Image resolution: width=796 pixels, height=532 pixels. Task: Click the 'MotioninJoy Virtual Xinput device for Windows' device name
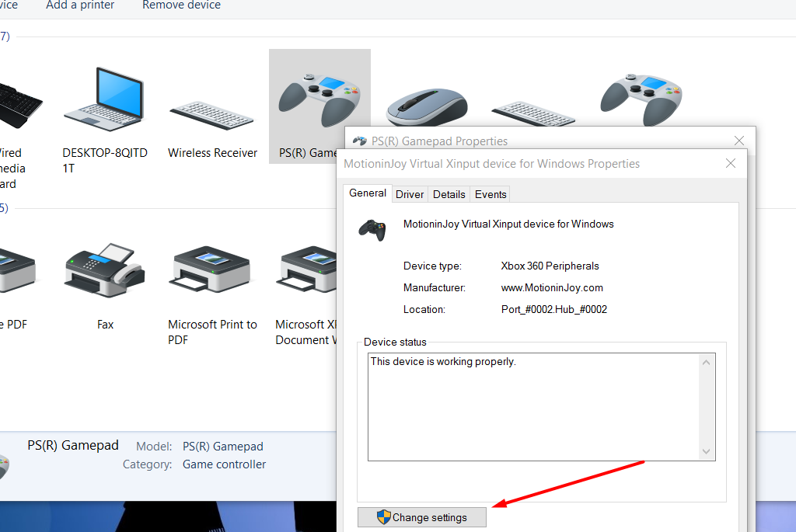coord(508,224)
